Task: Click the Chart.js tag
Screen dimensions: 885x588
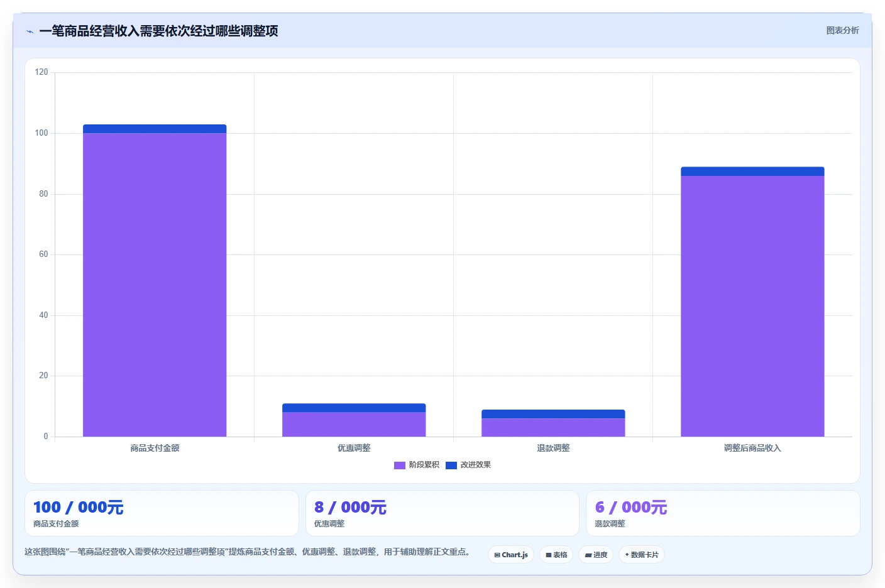Action: (x=511, y=555)
